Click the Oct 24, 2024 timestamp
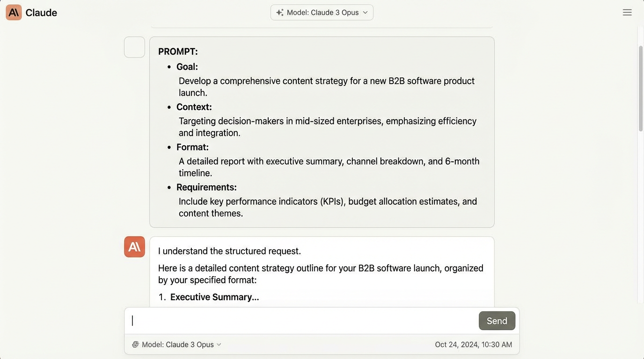This screenshot has height=359, width=644. [x=473, y=345]
